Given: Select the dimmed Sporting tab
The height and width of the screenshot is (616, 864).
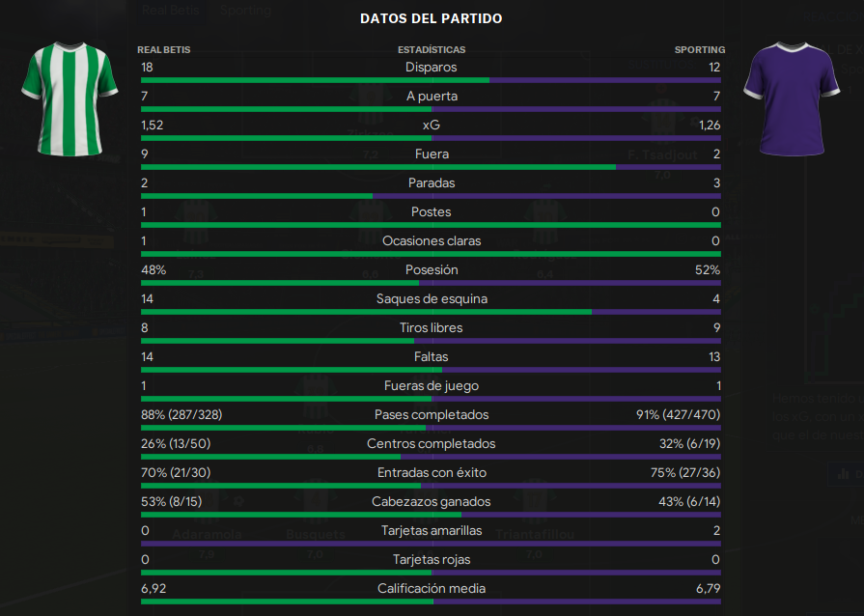Looking at the screenshot, I should point(246,10).
